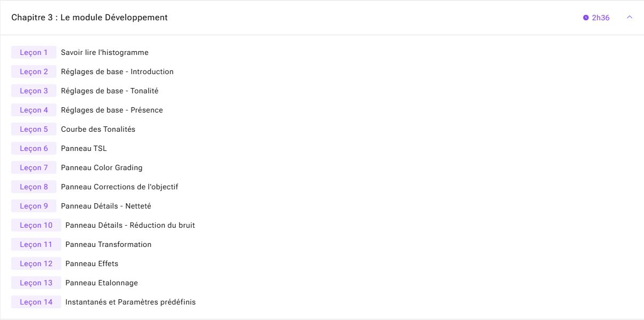The height and width of the screenshot is (320, 644).
Task: Open the Panneau TSL lesson
Action: click(84, 148)
